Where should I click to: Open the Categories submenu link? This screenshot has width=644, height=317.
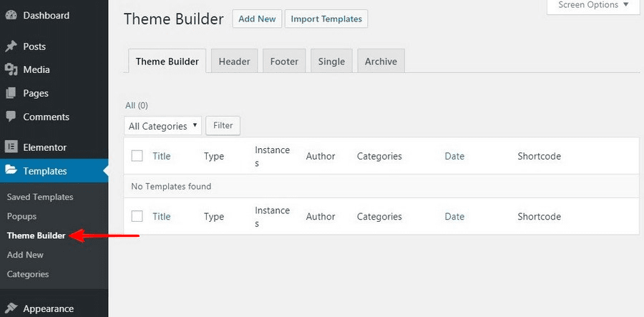[28, 274]
